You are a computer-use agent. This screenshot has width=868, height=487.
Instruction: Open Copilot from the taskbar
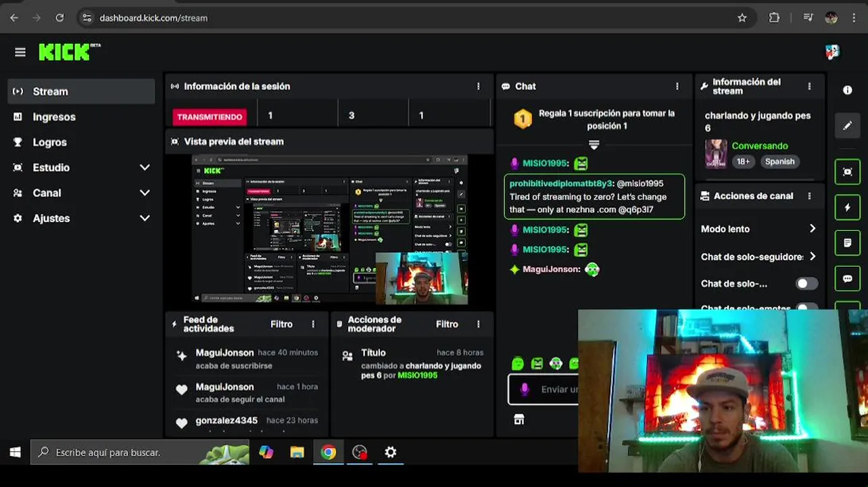point(266,452)
